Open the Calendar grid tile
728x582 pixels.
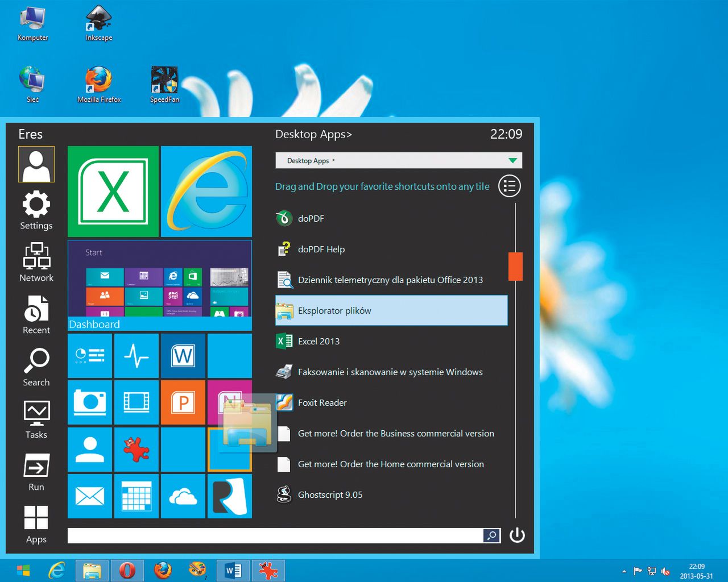pyautogui.click(x=136, y=496)
